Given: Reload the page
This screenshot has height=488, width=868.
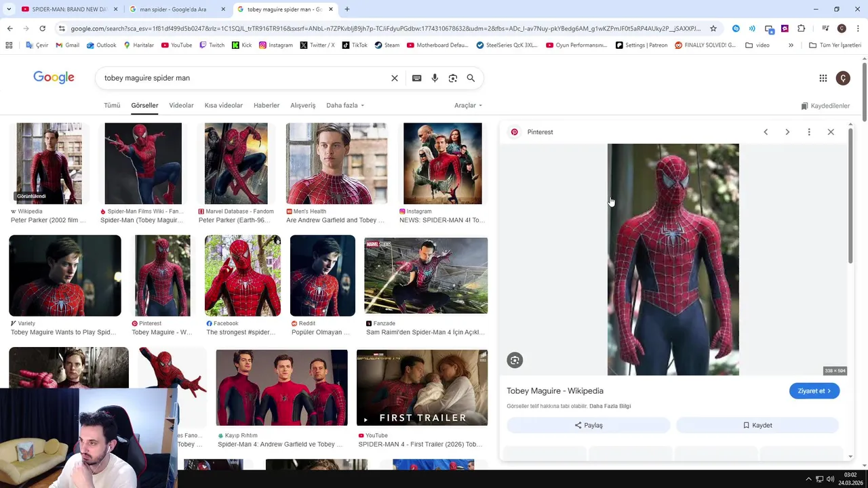Looking at the screenshot, I should pyautogui.click(x=42, y=28).
